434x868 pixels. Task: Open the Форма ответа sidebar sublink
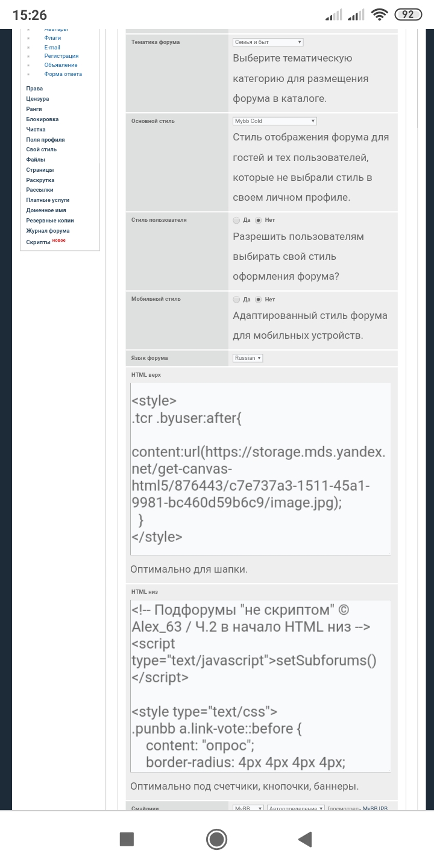[x=63, y=74]
